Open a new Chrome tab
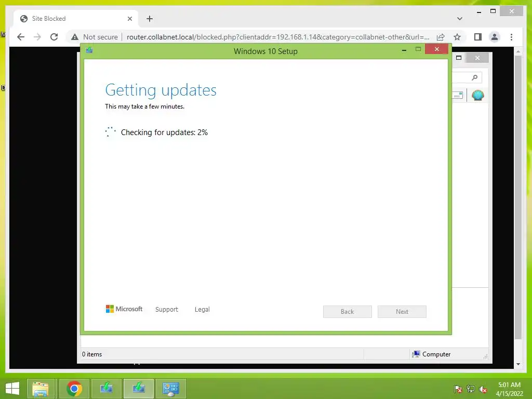This screenshot has width=532, height=399. [150, 19]
